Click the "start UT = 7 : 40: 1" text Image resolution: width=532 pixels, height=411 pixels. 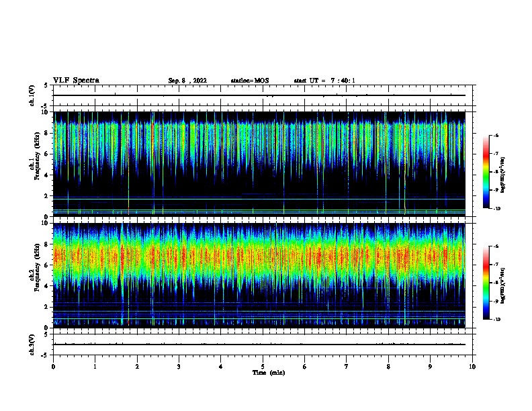click(x=324, y=81)
